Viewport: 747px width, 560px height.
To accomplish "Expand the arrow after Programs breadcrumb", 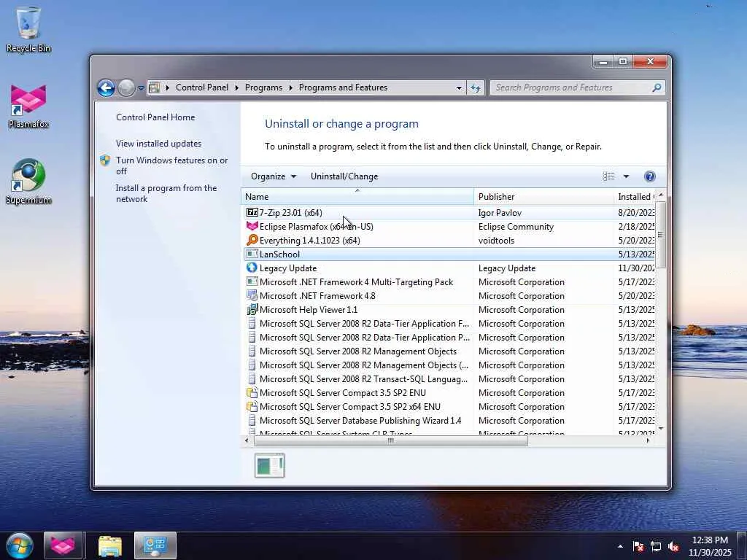I will (x=290, y=87).
